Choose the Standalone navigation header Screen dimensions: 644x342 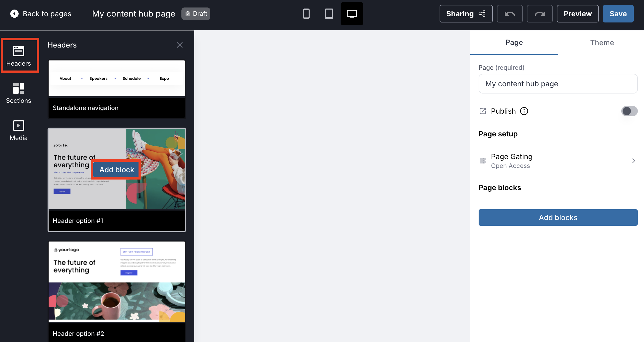[x=117, y=89]
